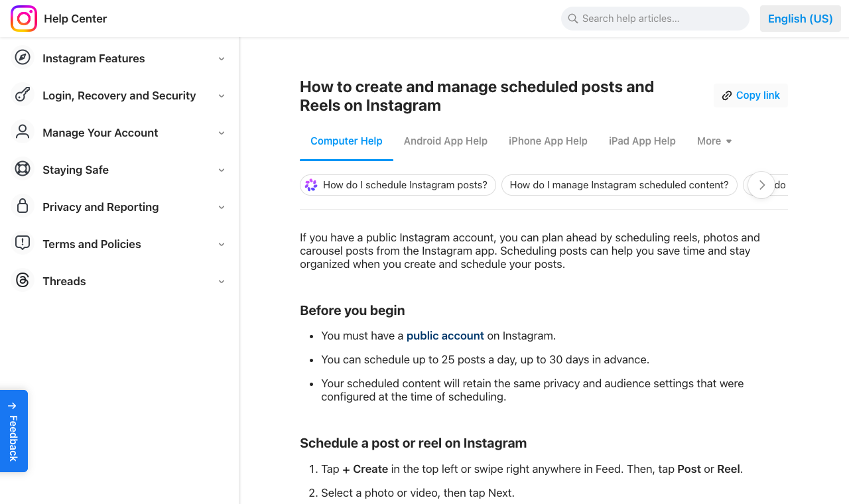Screen dimensions: 849x504
Task: Click the magnifier icon in search bar
Action: pos(572,19)
